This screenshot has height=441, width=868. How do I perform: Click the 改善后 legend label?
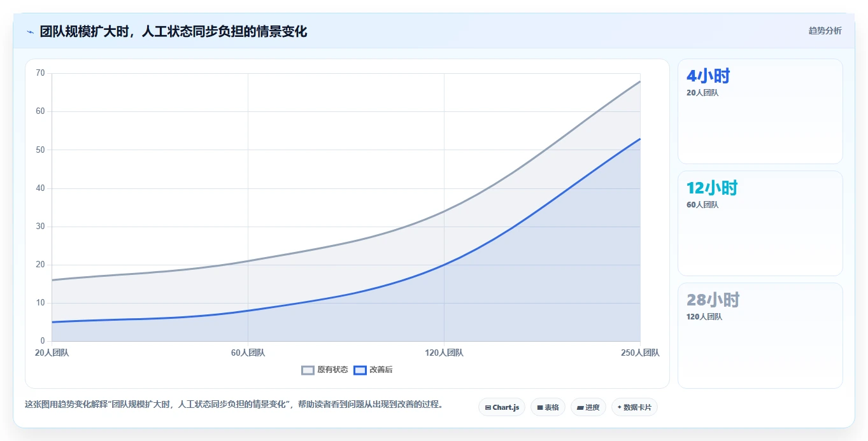[381, 370]
